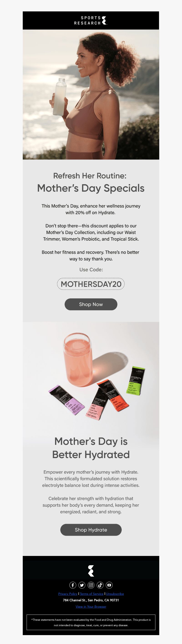Open the TikTok social icon
This screenshot has width=182, height=644.
coord(100,585)
